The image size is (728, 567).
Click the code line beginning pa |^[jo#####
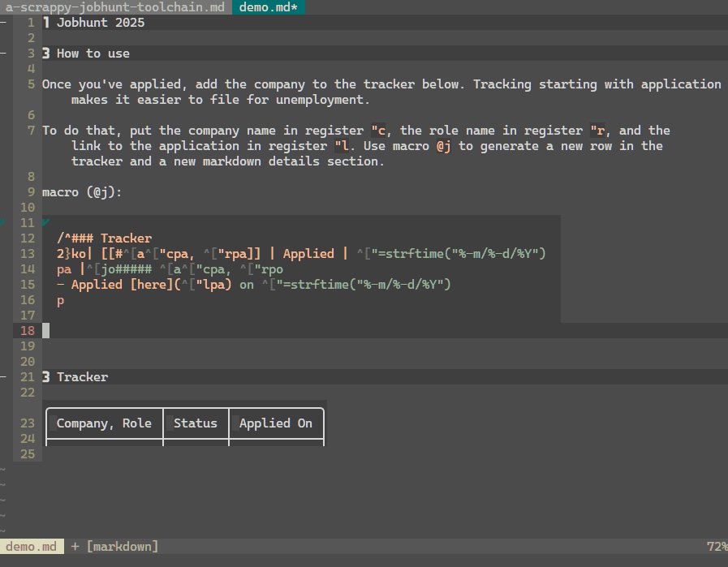point(170,269)
